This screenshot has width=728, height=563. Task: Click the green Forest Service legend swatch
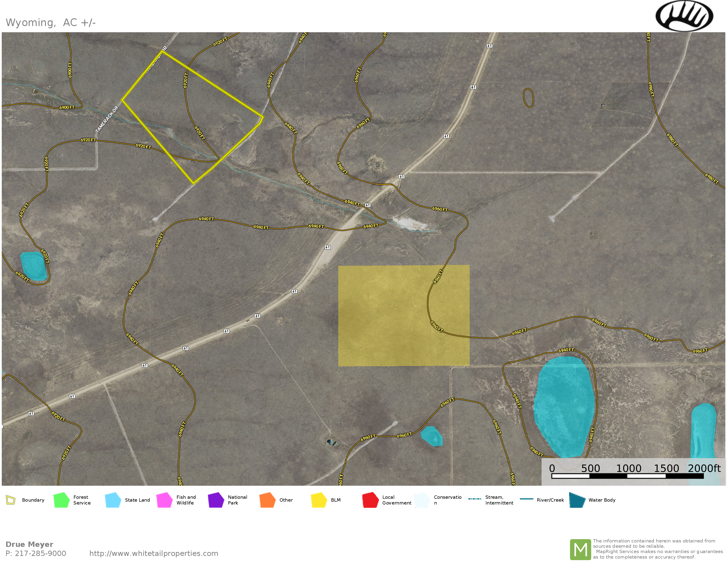pyautogui.click(x=61, y=500)
